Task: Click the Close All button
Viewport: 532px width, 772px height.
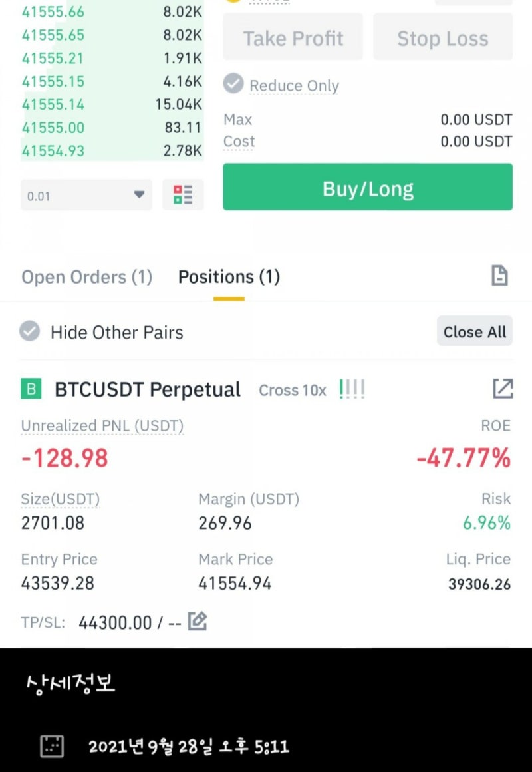Action: coord(474,331)
